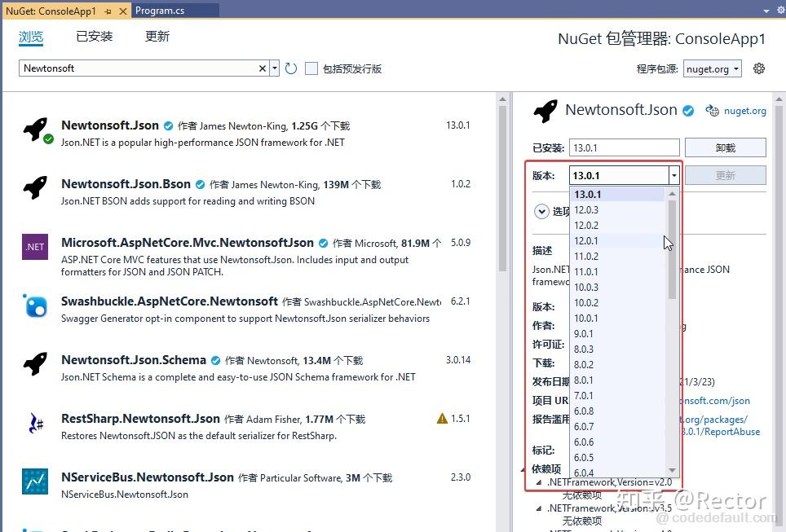Open the Program.cs document tab

pos(160,11)
